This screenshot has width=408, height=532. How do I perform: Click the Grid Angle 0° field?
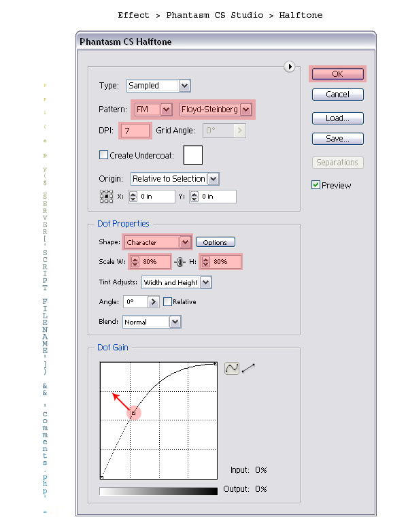pos(219,131)
